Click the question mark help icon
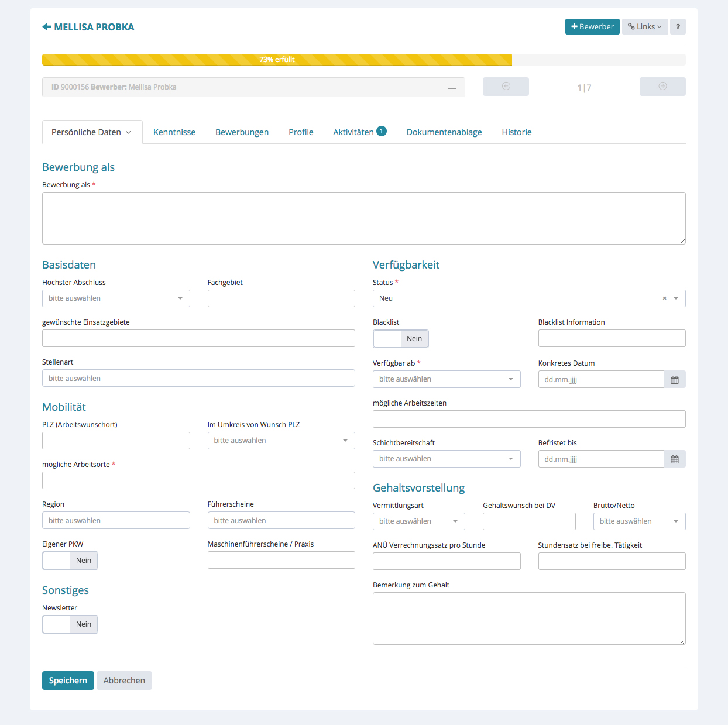Image resolution: width=728 pixels, height=725 pixels. pyautogui.click(x=678, y=27)
